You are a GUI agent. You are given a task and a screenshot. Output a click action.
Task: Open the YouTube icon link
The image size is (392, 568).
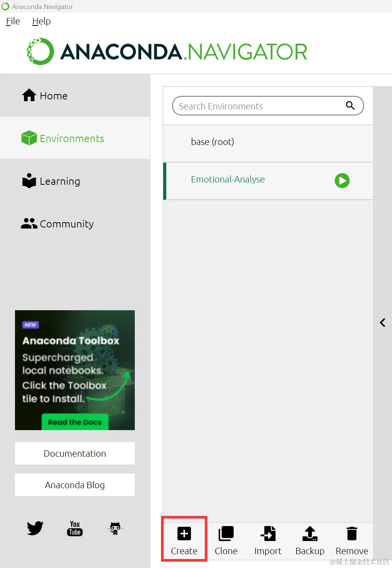click(x=75, y=528)
